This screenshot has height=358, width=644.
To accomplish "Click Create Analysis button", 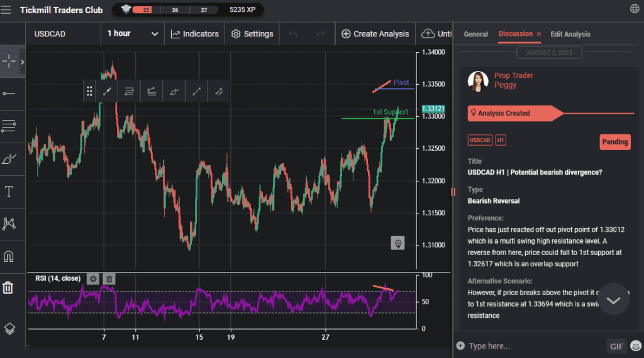I will 375,34.
